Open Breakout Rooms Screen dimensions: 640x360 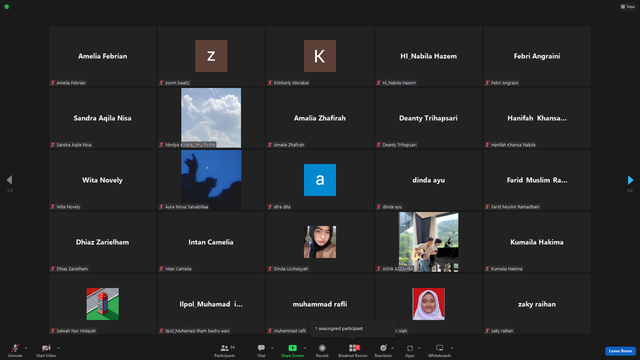[x=353, y=350]
